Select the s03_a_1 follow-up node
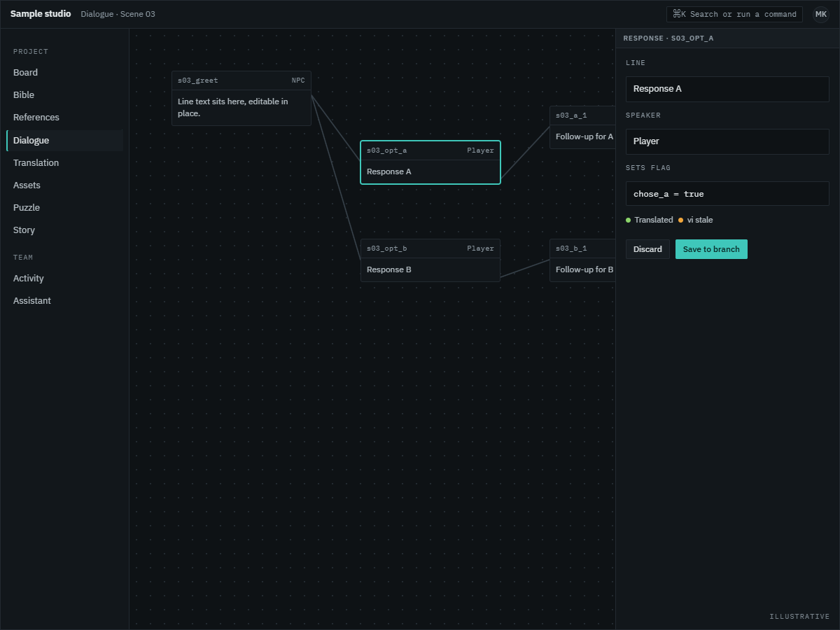The width and height of the screenshot is (840, 630). point(582,127)
